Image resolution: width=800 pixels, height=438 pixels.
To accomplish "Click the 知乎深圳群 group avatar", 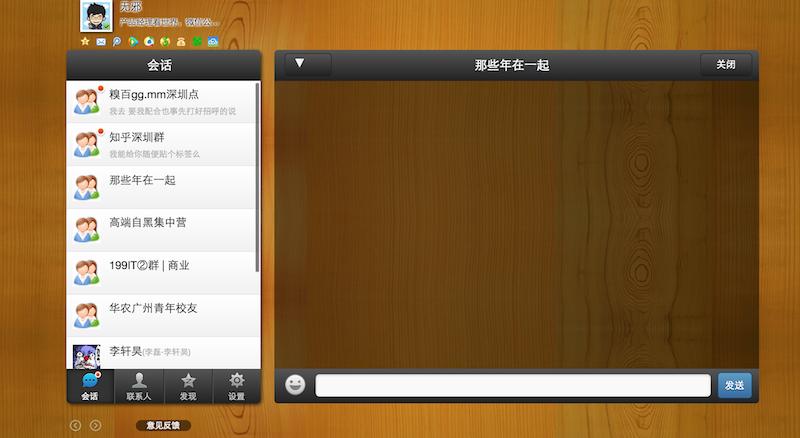I will pos(86,144).
